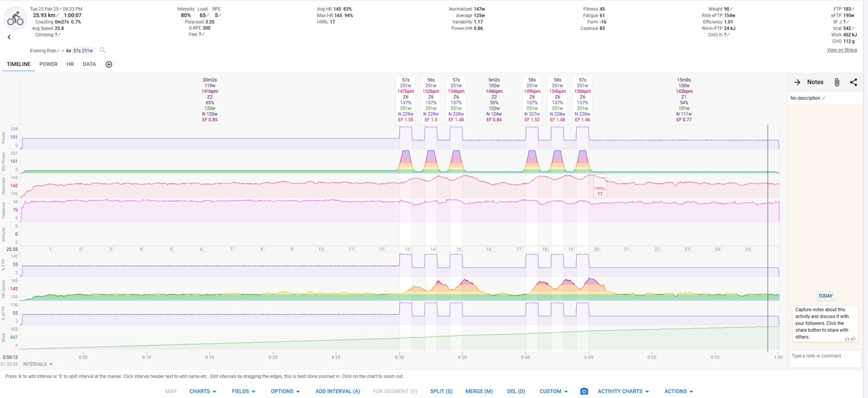Select the 5m2s recovery interval header
This screenshot has height=398, width=868.
pyautogui.click(x=494, y=100)
